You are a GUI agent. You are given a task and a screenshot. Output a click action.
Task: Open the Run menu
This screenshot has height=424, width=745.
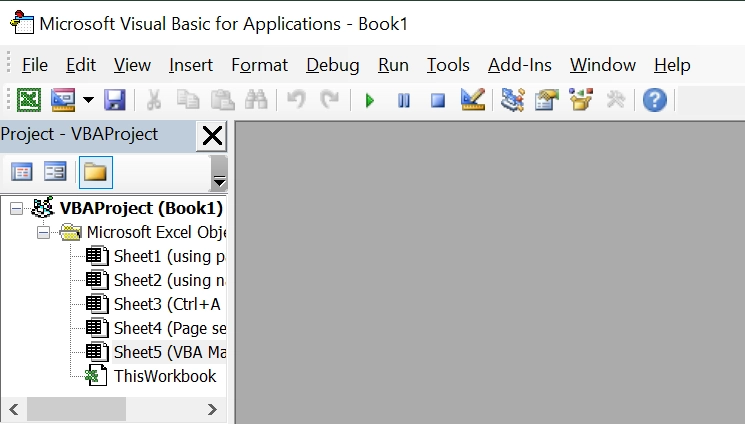point(393,65)
